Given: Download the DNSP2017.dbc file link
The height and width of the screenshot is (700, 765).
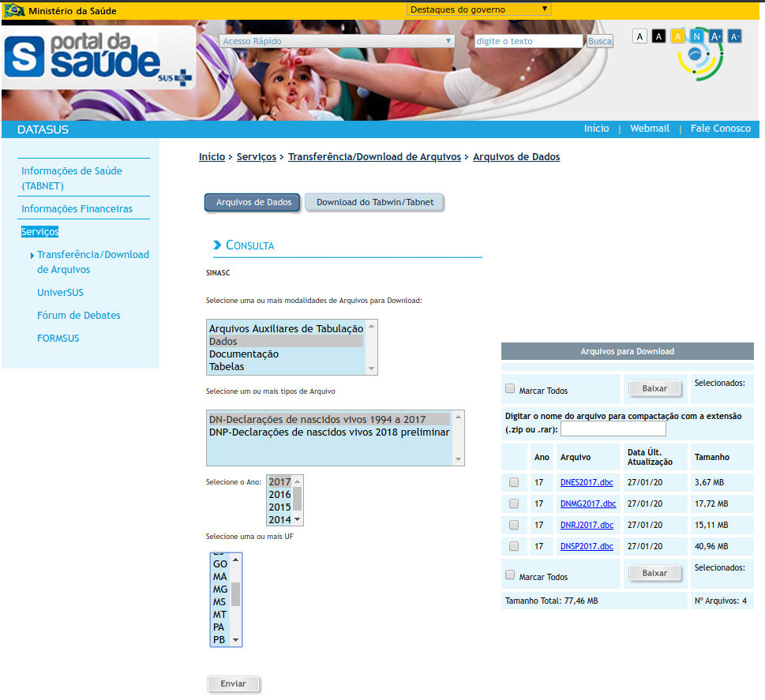Looking at the screenshot, I should coord(587,546).
